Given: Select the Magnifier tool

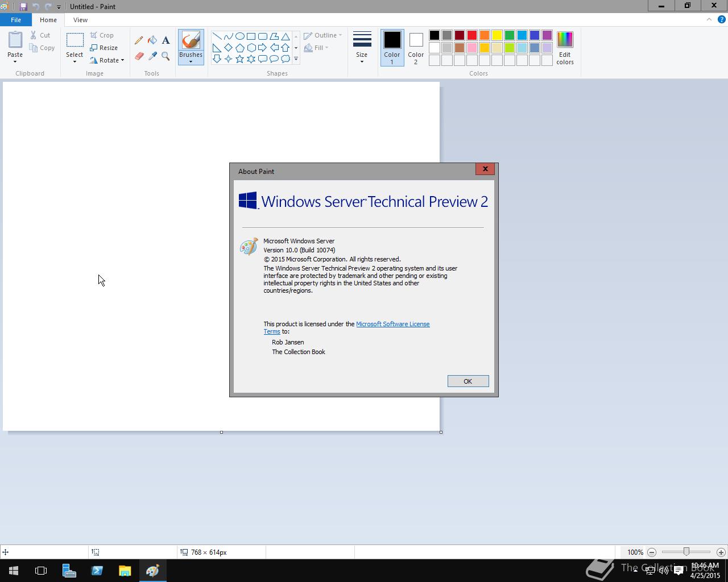Looking at the screenshot, I should pos(166,56).
